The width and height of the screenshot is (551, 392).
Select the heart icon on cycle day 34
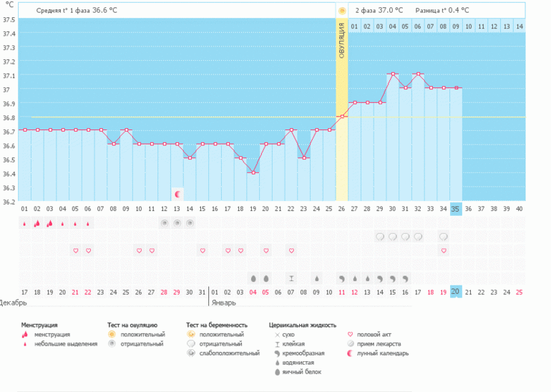pos(444,251)
